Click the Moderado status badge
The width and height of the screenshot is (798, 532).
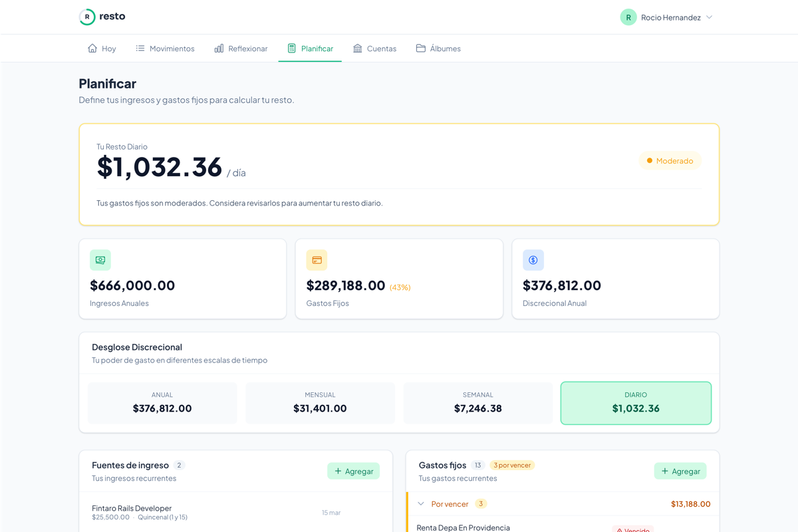tap(670, 161)
